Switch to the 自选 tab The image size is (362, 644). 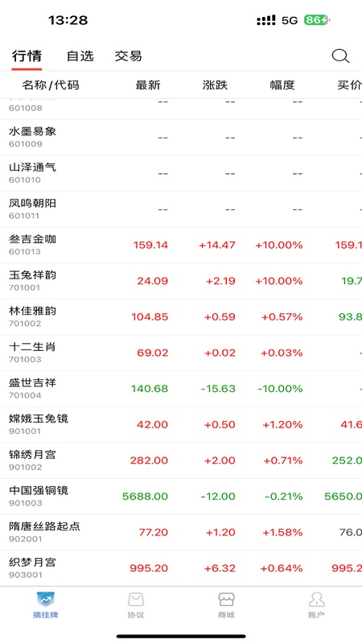click(x=80, y=56)
